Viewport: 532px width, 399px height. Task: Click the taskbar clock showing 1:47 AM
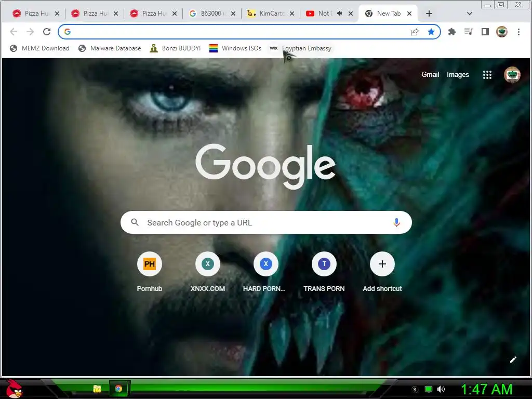pos(486,389)
